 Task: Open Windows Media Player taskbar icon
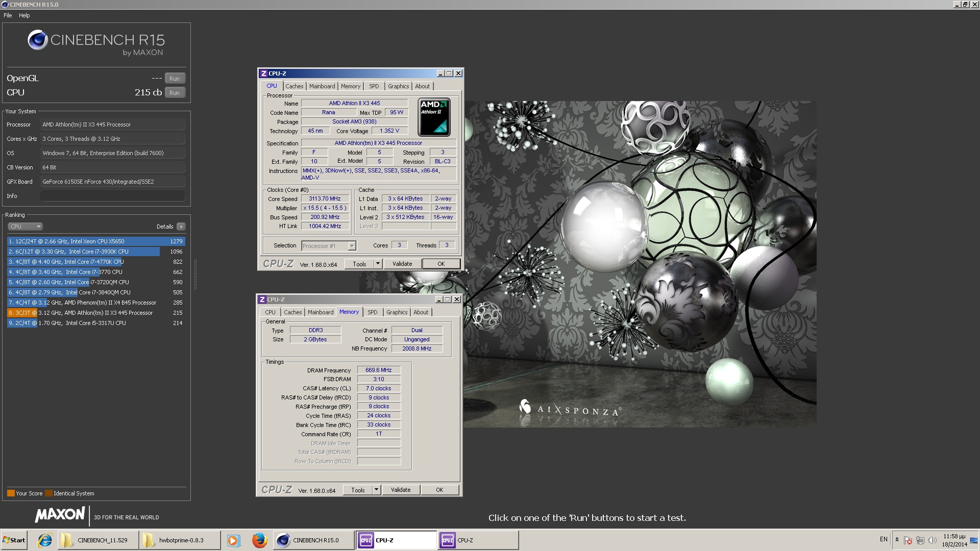233,540
